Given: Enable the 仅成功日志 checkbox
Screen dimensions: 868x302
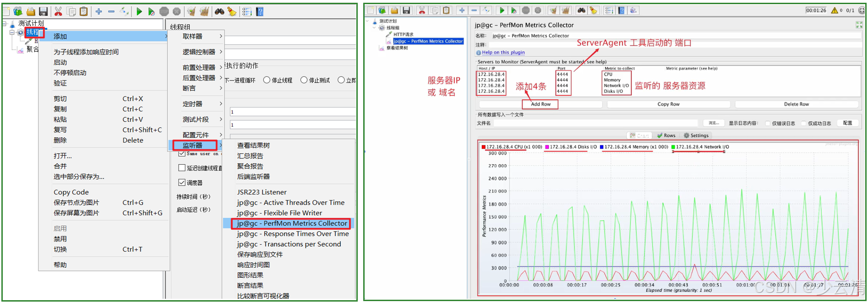Looking at the screenshot, I should tap(804, 124).
